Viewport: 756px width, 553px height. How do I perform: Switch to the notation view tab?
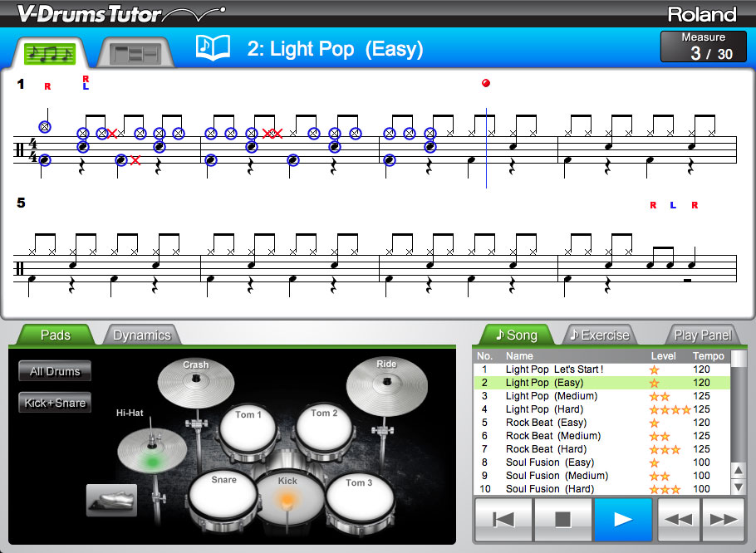[50, 53]
